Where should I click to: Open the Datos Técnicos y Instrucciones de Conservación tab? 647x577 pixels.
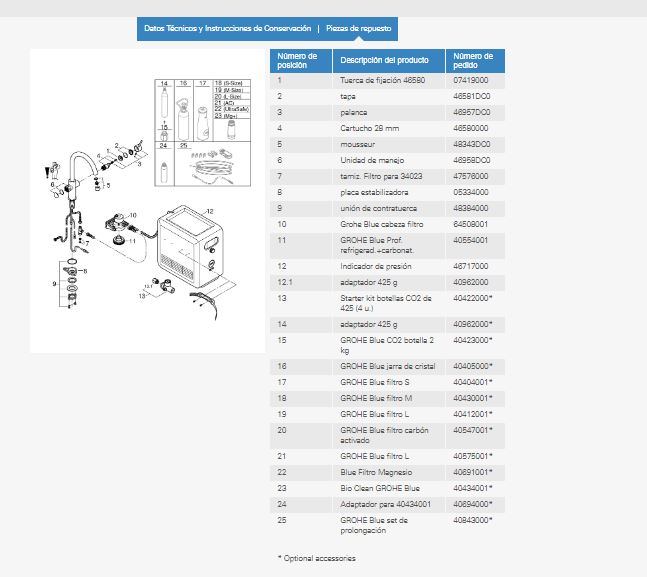coord(227,28)
